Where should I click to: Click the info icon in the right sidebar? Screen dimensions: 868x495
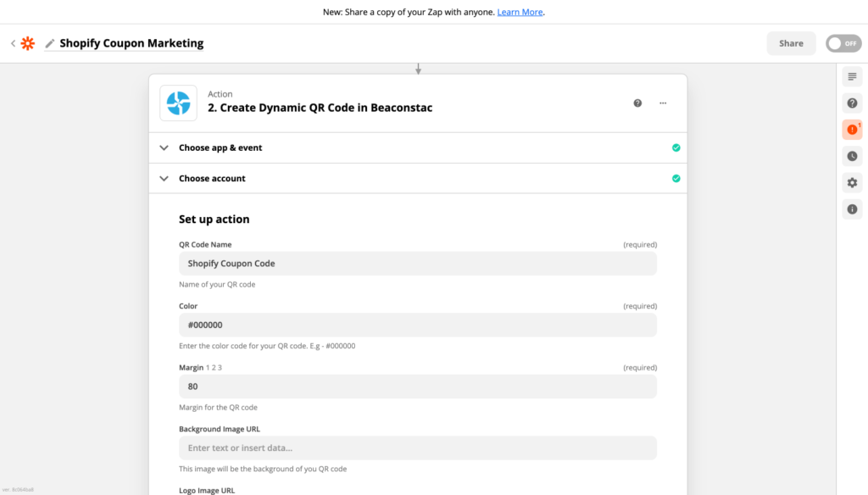852,209
